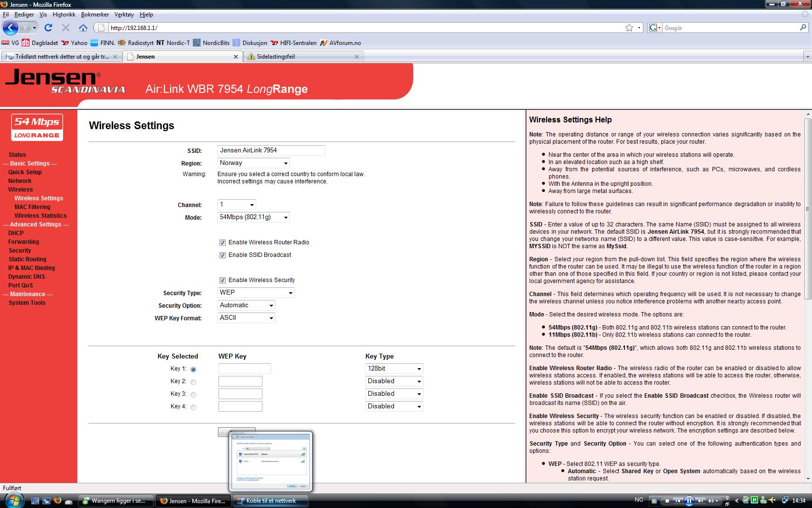Open the Rediger menu
This screenshot has height=508, width=812.
[x=24, y=15]
